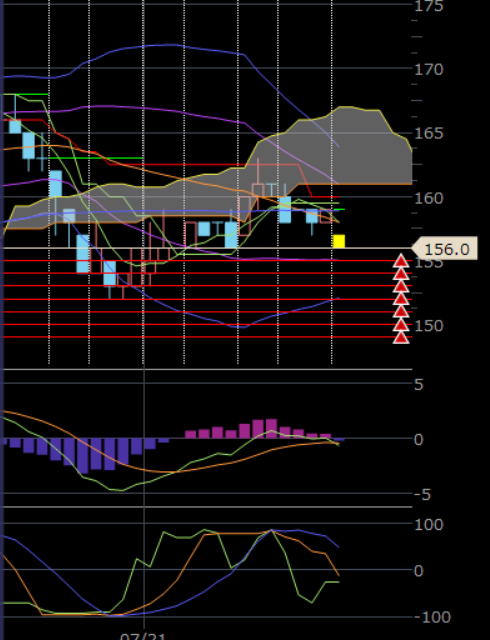This screenshot has width=490, height=640.
Task: Click the 160 label on the price axis
Action: (429, 198)
